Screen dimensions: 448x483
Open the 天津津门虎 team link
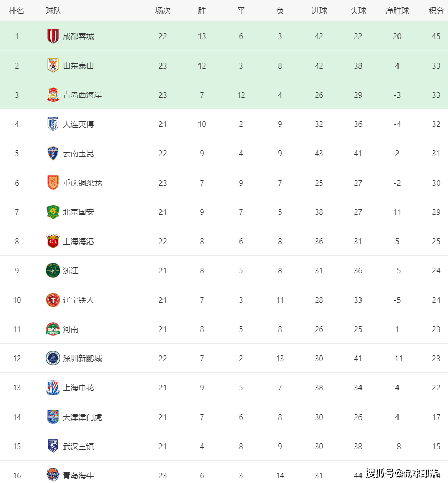(x=82, y=417)
